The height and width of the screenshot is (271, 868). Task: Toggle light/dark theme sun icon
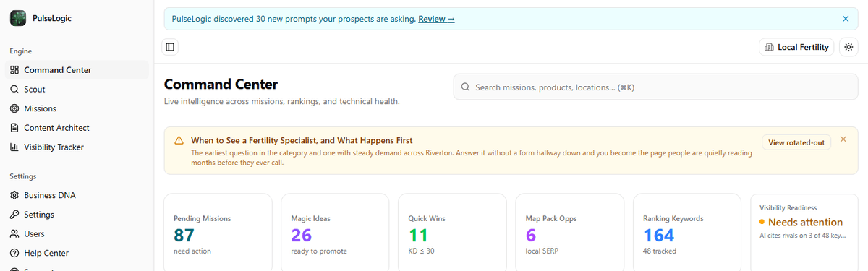click(848, 47)
